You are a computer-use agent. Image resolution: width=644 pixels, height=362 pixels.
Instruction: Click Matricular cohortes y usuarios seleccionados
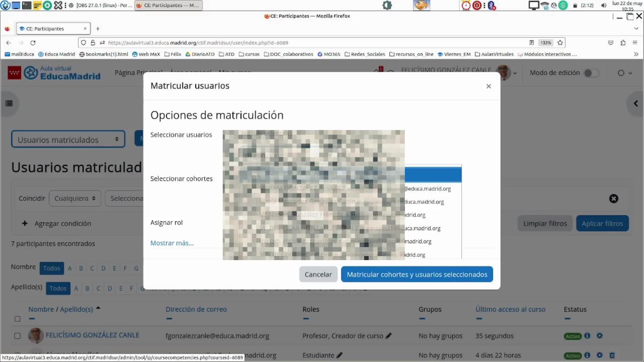click(417, 274)
